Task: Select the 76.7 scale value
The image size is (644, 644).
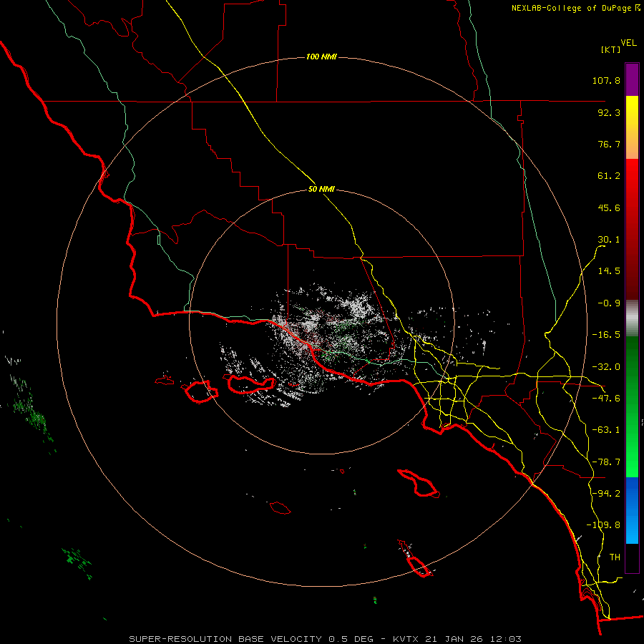Action: [609, 144]
